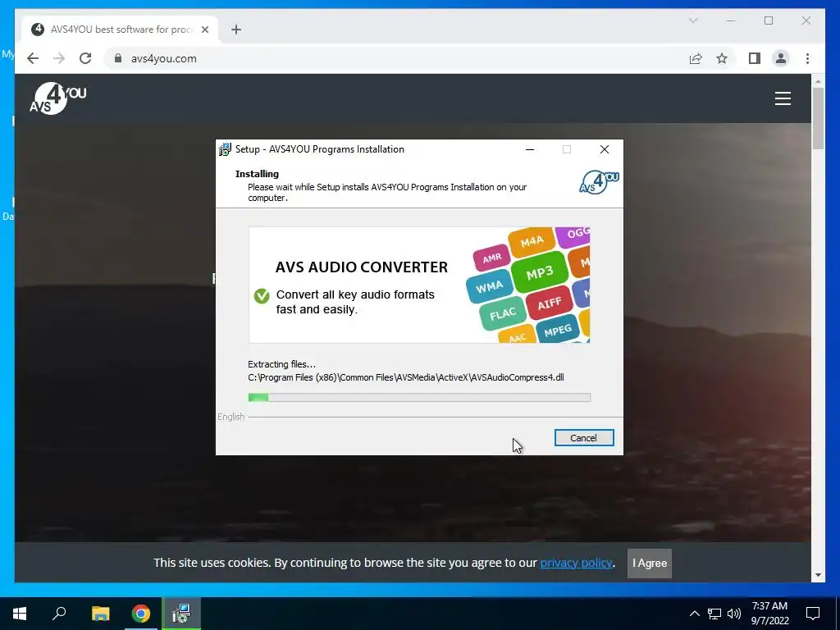Show hidden system tray icons

[694, 614]
